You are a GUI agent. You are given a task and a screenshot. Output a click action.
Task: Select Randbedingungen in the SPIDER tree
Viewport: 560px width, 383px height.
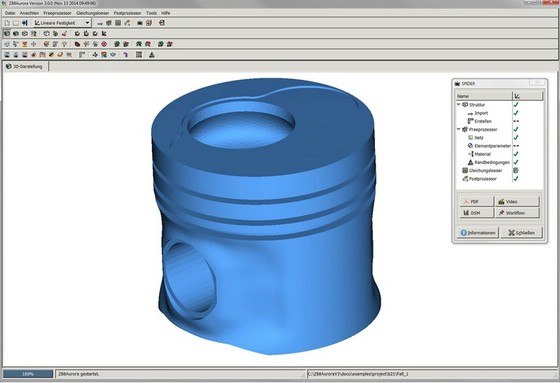tap(492, 162)
